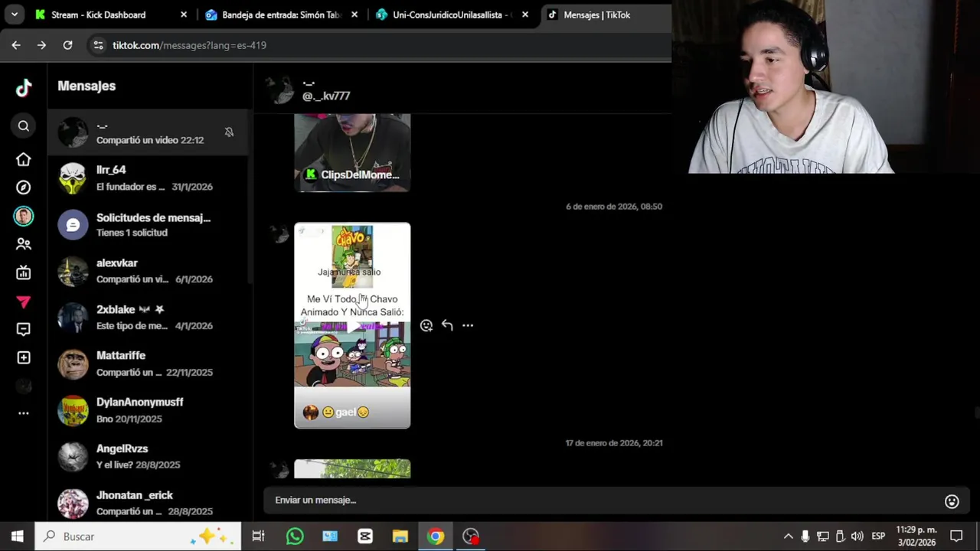The height and width of the screenshot is (551, 980).
Task: Reply to the Chavo video message
Action: (447, 325)
